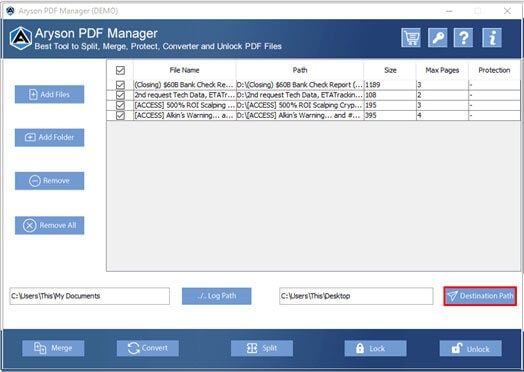Viewport: 524px width, 372px height.
Task: Uncheck the 2nd request Tech Data row
Action: 120,95
